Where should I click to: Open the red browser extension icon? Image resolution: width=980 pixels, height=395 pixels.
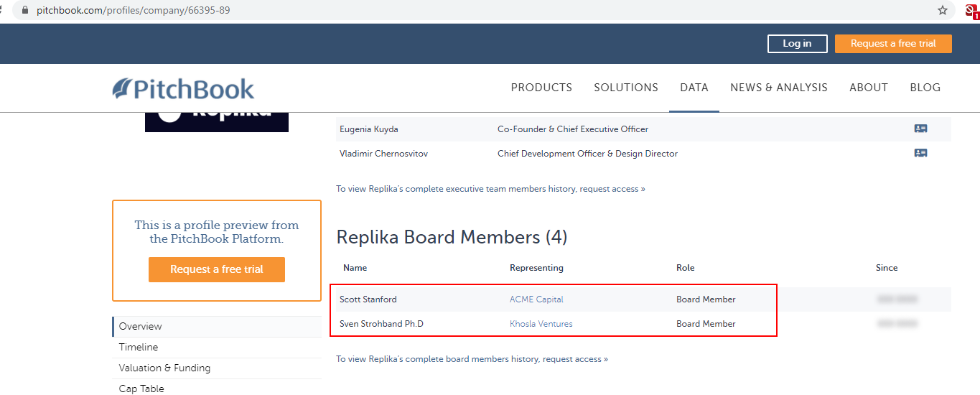click(972, 11)
